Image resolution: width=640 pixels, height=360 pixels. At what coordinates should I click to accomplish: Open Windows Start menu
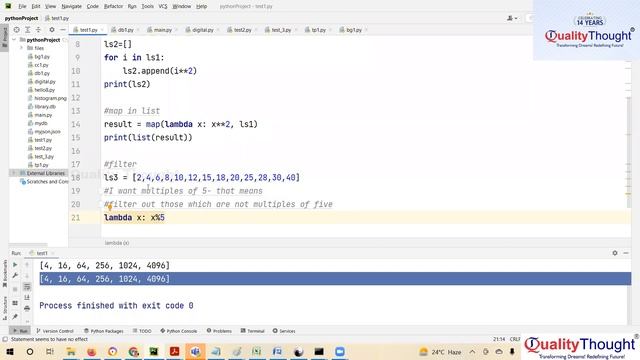click(10, 351)
